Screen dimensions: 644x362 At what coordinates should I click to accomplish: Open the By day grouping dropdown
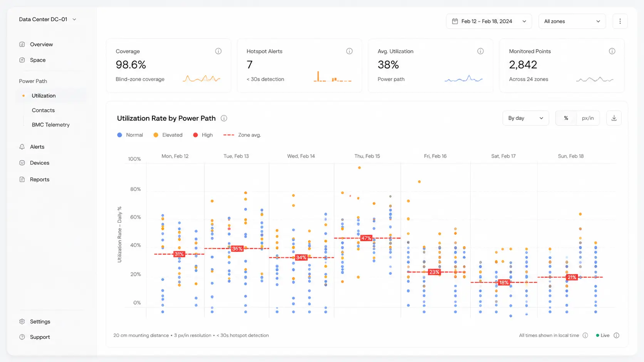click(x=526, y=118)
